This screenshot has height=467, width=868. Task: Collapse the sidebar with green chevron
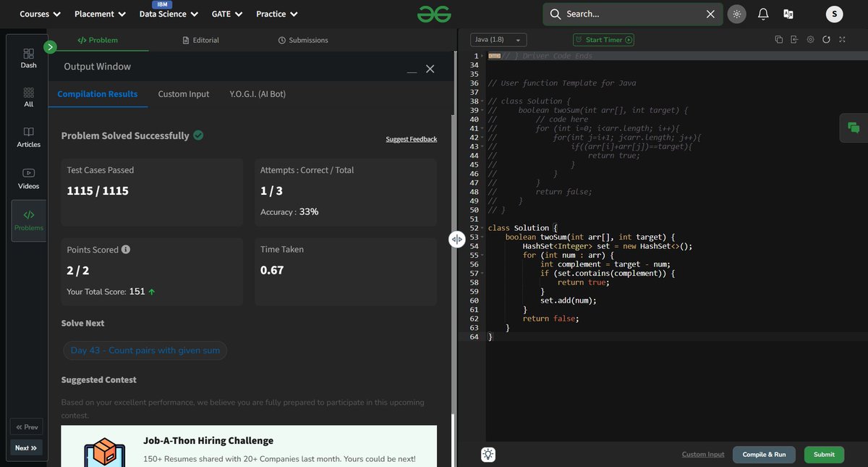(49, 46)
